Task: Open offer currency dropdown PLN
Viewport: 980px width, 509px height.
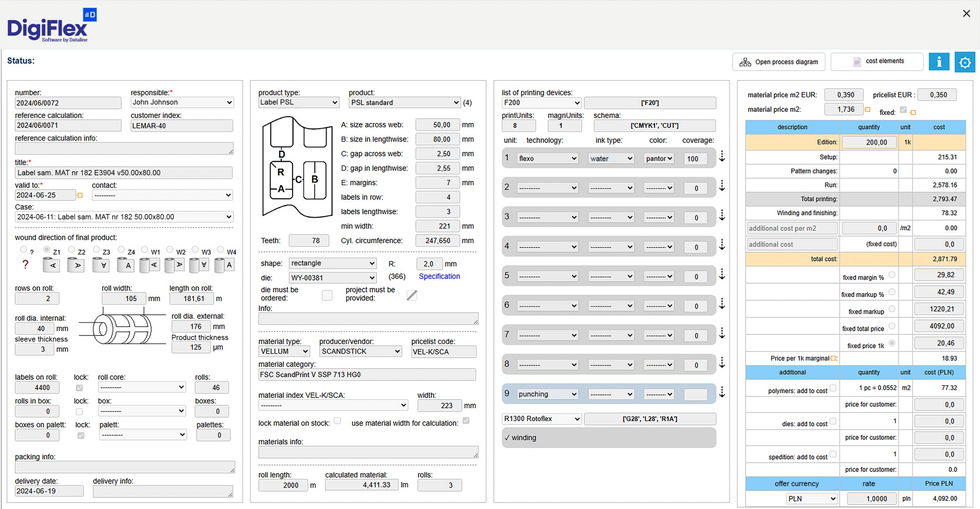Action: 812,499
